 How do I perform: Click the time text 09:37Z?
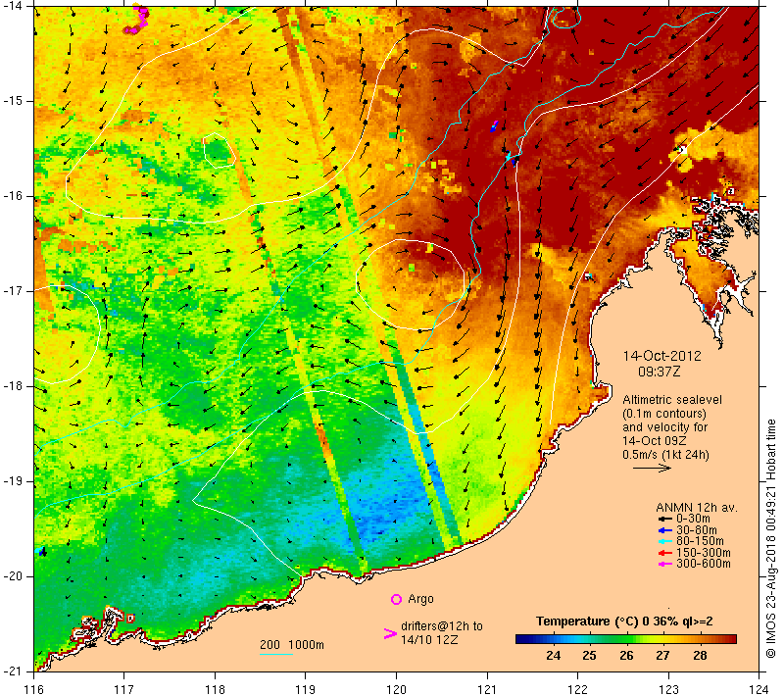[x=659, y=372]
